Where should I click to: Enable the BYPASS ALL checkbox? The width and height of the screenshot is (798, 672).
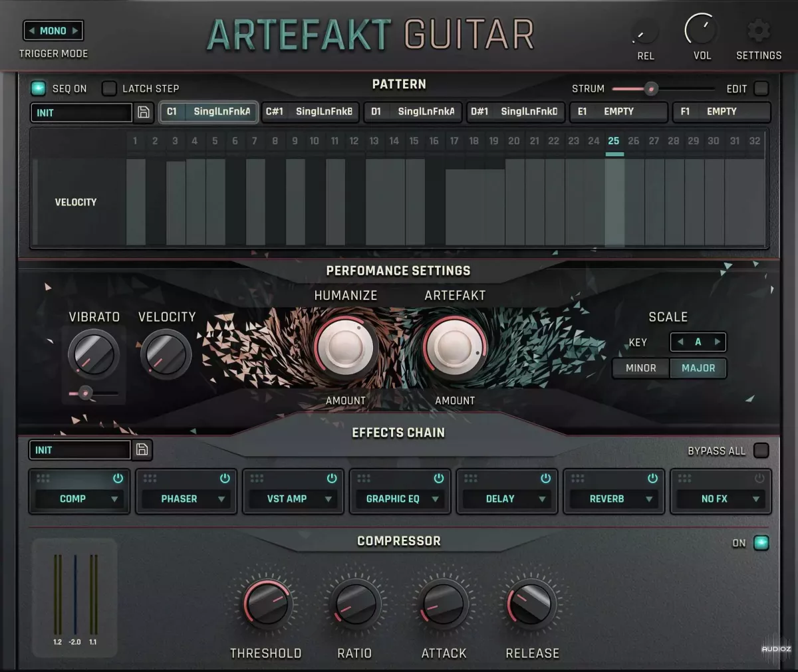click(x=761, y=451)
